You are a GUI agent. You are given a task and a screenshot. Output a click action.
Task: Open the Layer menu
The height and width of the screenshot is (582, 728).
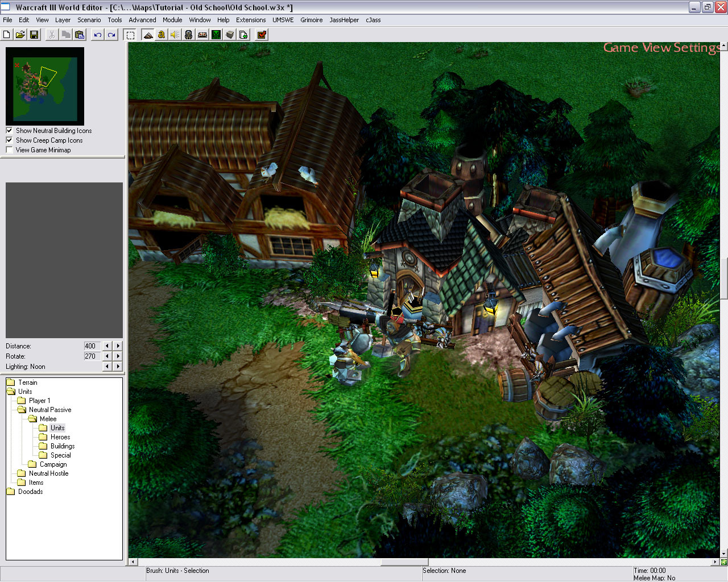click(x=63, y=20)
